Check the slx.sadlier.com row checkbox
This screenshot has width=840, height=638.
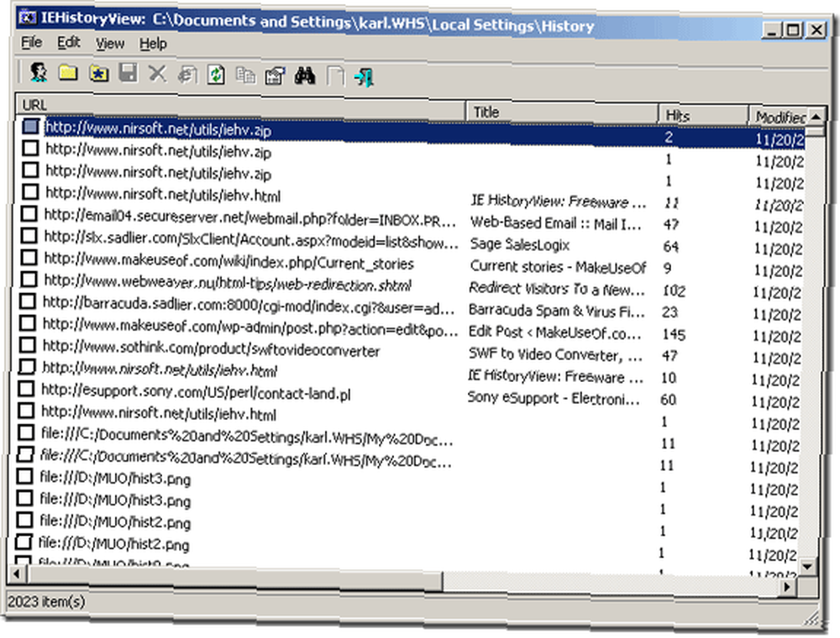29,236
